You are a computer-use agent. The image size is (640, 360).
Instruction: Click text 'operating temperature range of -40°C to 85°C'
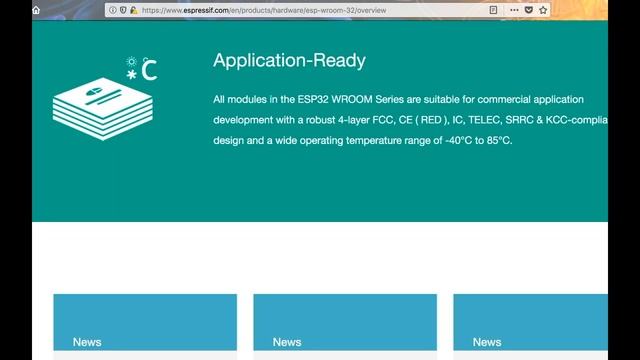406,140
